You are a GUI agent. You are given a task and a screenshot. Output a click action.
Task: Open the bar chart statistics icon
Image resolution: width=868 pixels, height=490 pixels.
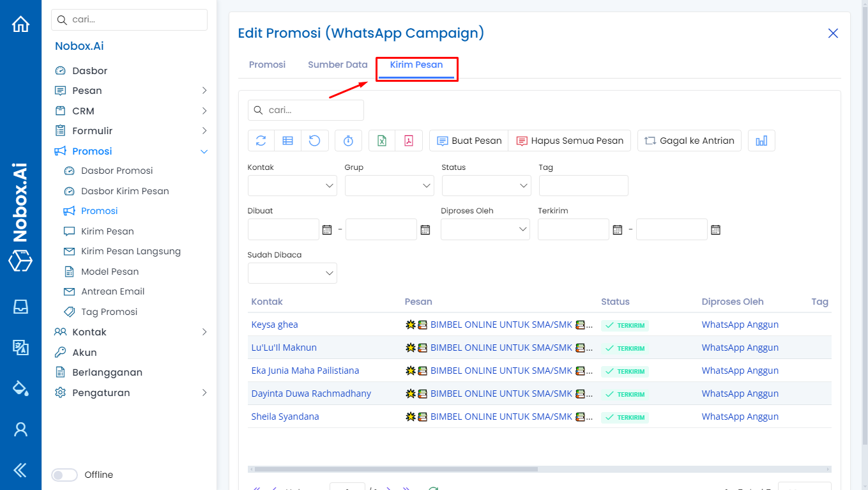click(x=761, y=141)
